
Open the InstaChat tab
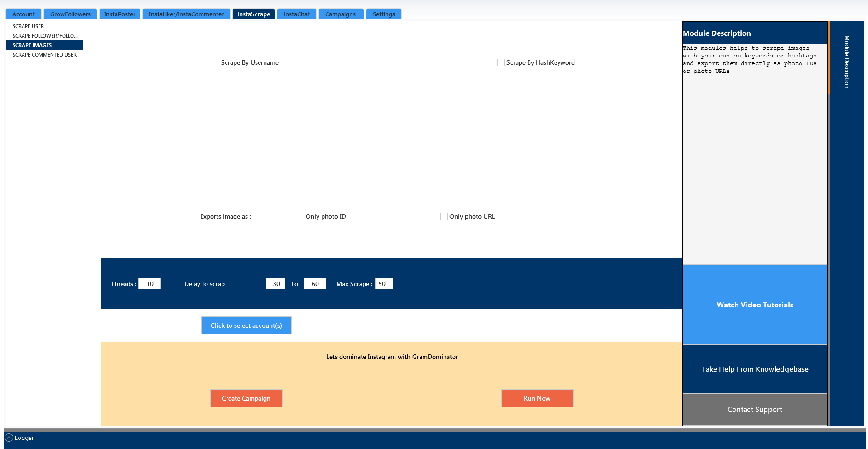point(296,14)
